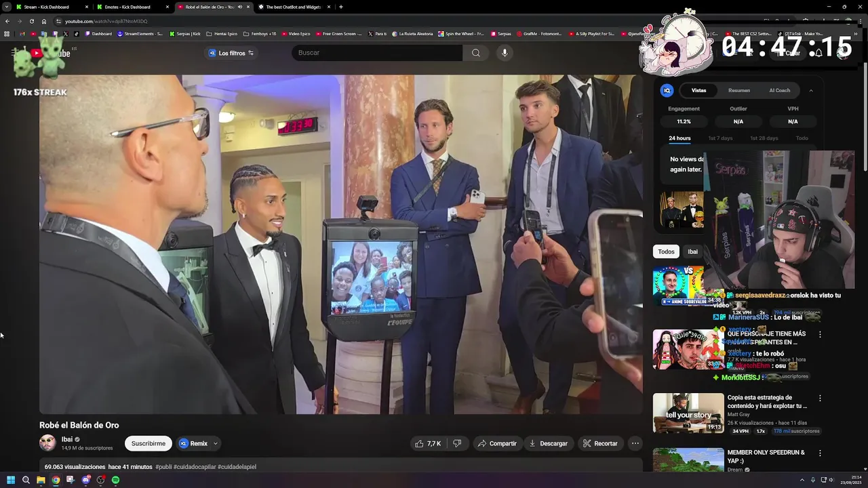Select the 'Ibai' filter chip
The image size is (868, 488).
coord(692,251)
